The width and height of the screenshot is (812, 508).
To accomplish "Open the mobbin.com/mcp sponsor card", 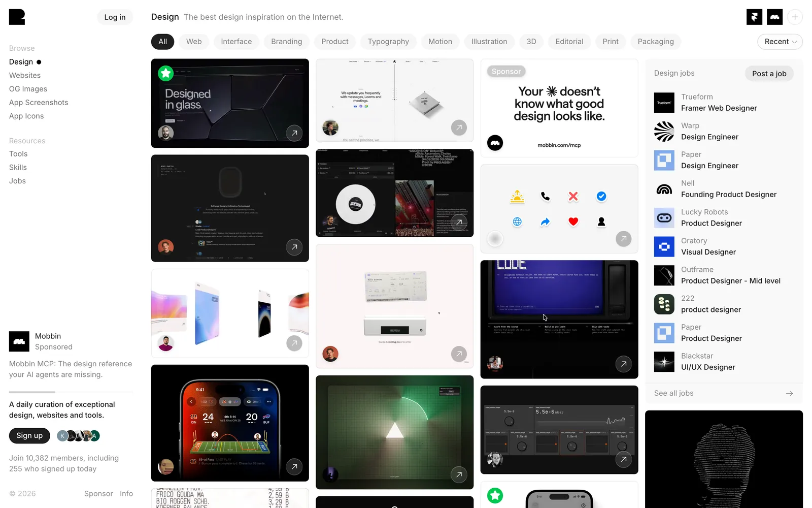I will pos(559,108).
